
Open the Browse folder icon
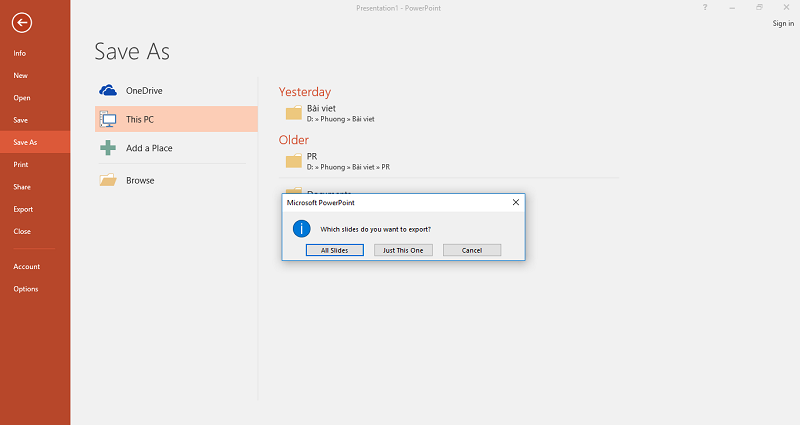(108, 180)
